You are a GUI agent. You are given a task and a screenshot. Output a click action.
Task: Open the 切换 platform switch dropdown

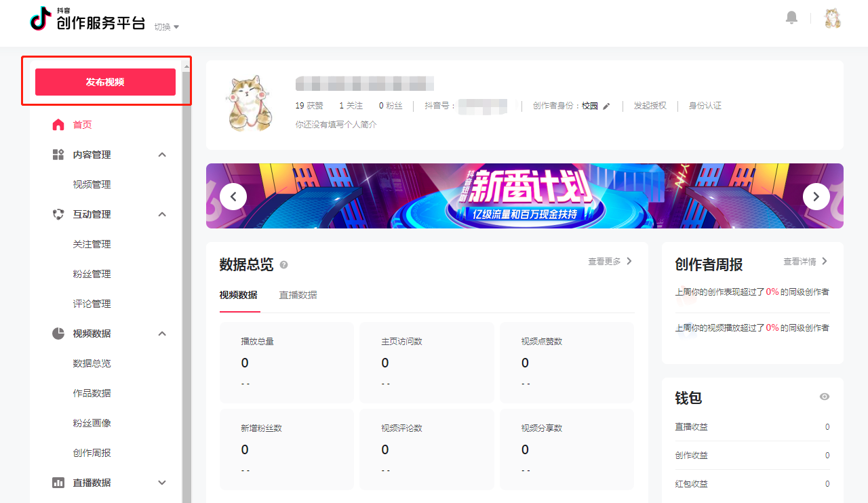click(x=167, y=27)
